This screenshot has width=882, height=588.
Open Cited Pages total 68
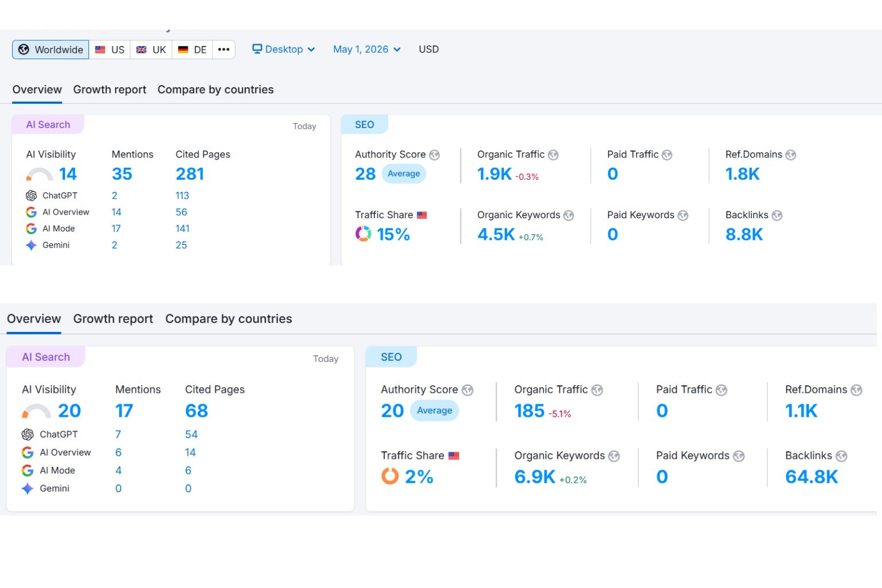(x=196, y=411)
